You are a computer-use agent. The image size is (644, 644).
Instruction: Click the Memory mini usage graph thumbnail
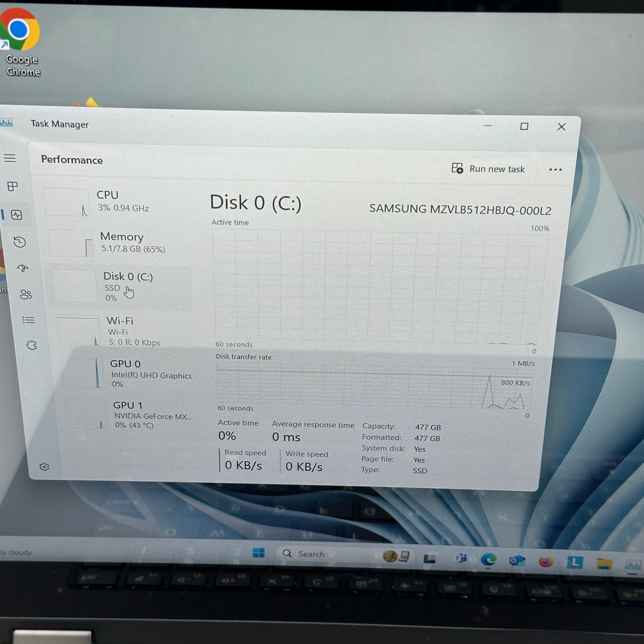(x=70, y=243)
